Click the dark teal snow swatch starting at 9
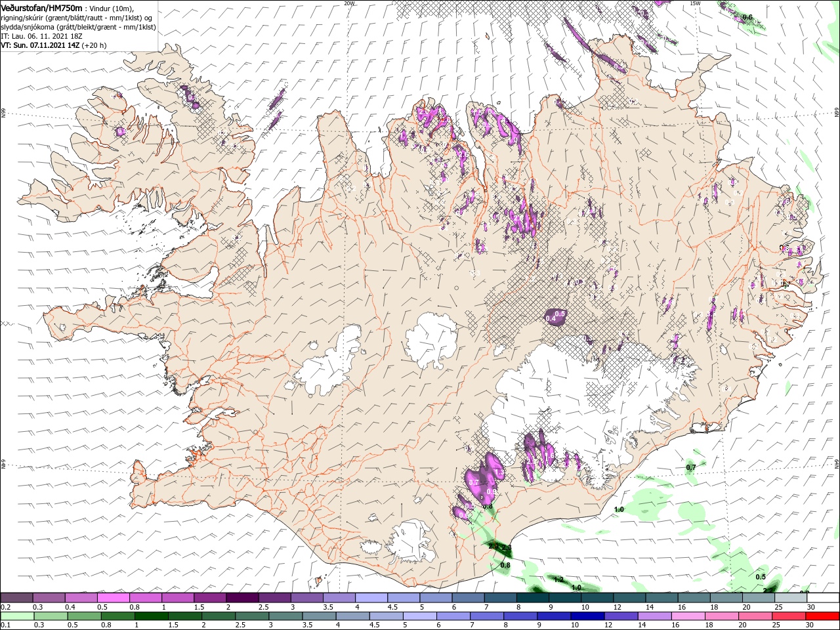Image resolution: width=840 pixels, height=630 pixels. tap(565, 598)
